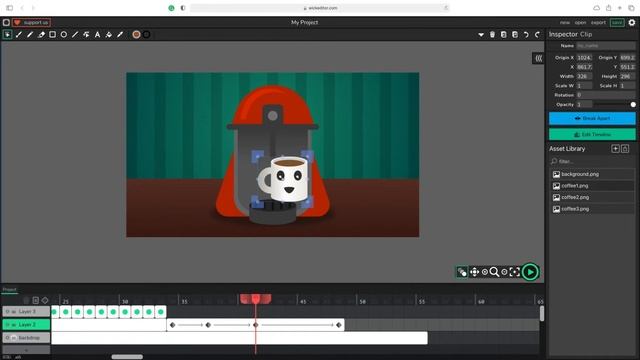
Task: Select the Text tool
Action: pos(97,35)
